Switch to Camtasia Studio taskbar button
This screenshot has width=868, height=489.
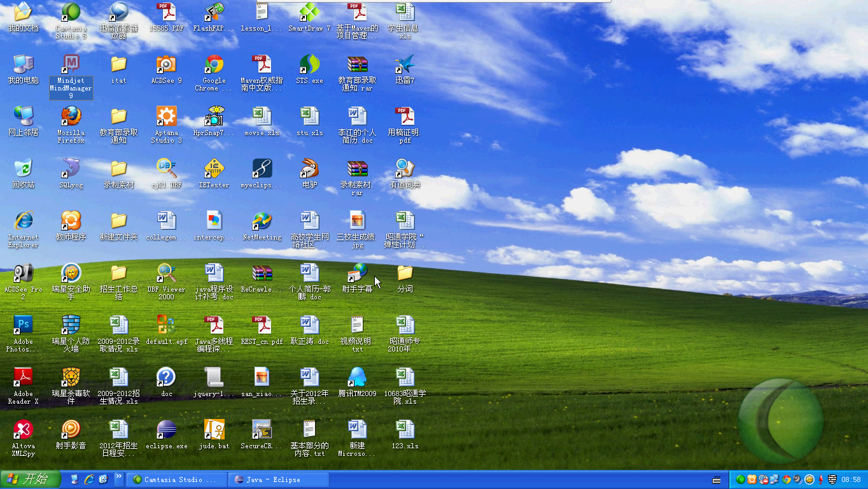point(176,479)
